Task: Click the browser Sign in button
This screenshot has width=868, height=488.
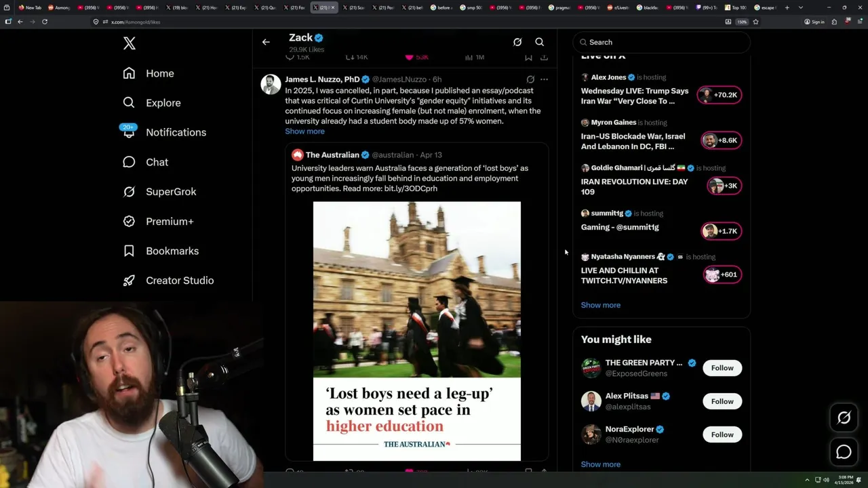Action: [814, 22]
